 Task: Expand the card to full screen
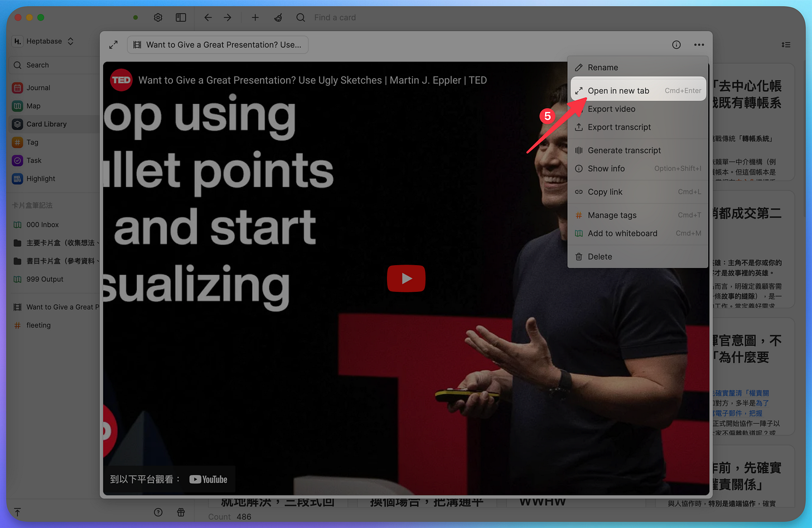(x=113, y=45)
